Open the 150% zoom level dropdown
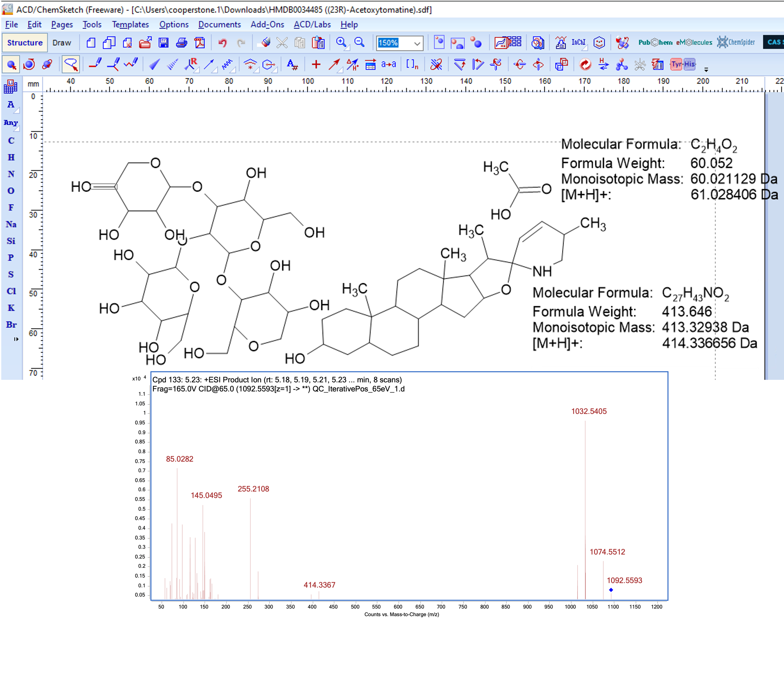Image resolution: width=784 pixels, height=675 pixels. click(417, 43)
